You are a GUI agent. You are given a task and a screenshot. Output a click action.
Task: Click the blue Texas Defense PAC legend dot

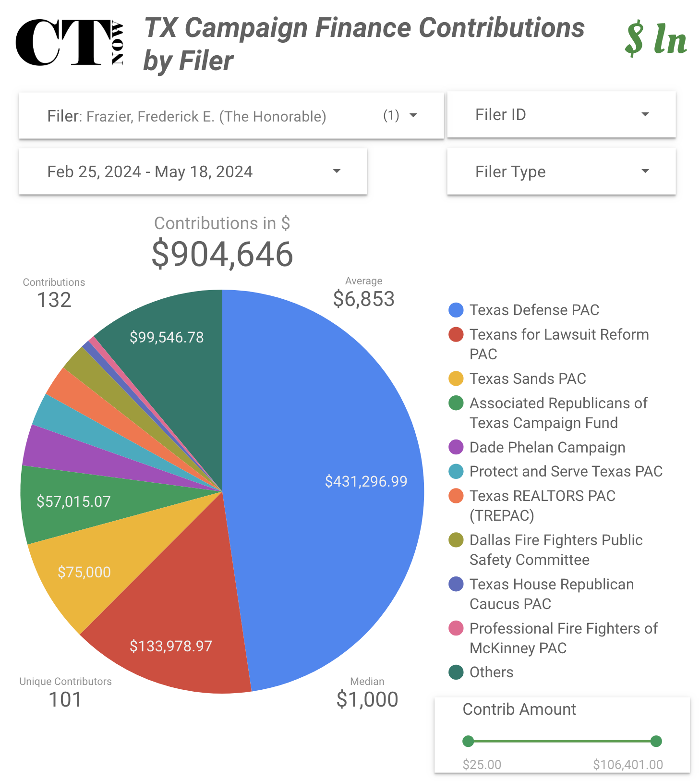coord(456,310)
